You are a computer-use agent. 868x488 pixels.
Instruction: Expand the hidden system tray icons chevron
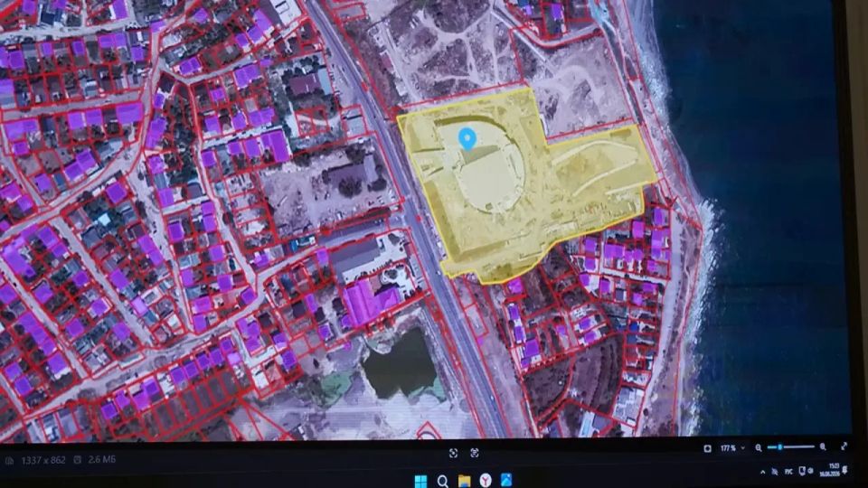763,472
